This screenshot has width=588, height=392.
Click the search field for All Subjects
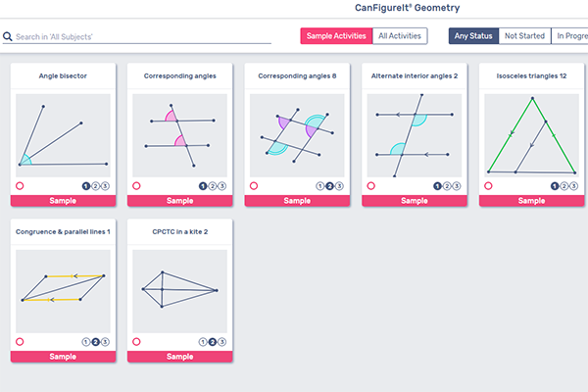[x=127, y=37]
